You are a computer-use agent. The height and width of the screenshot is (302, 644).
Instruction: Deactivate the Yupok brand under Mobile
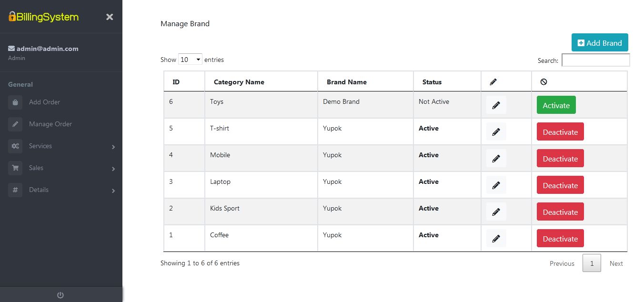(x=560, y=158)
